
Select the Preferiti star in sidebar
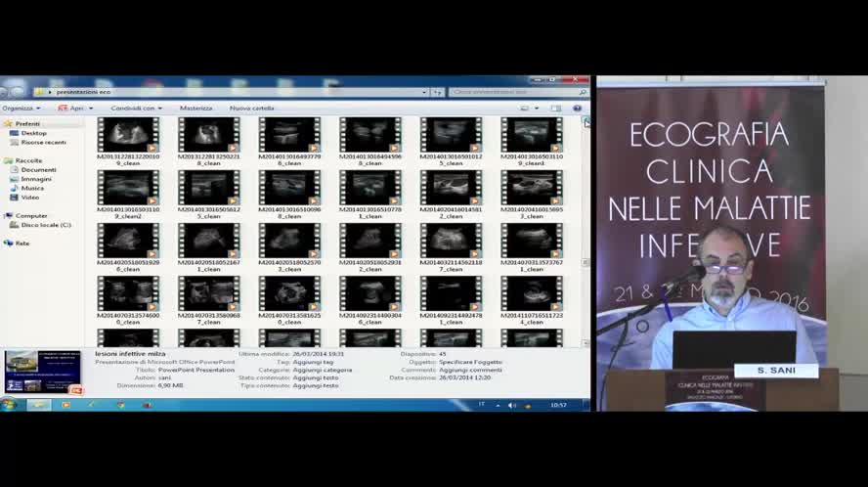[x=8, y=123]
